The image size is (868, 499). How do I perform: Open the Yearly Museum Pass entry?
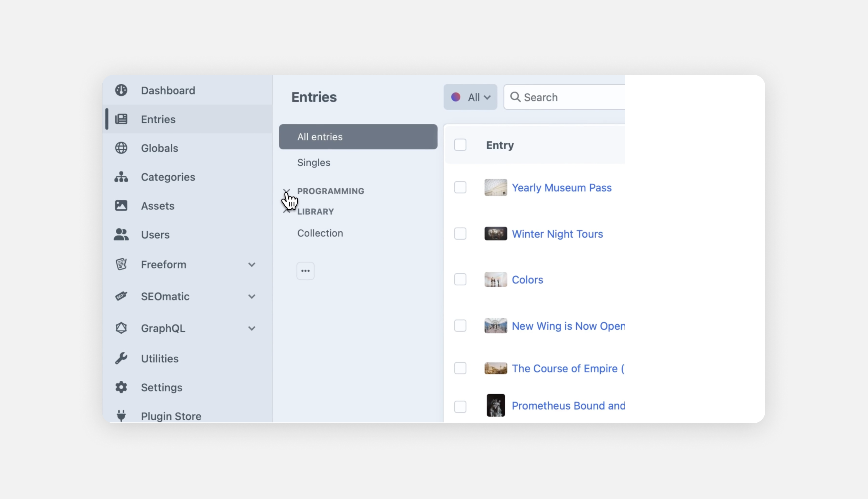pos(562,188)
